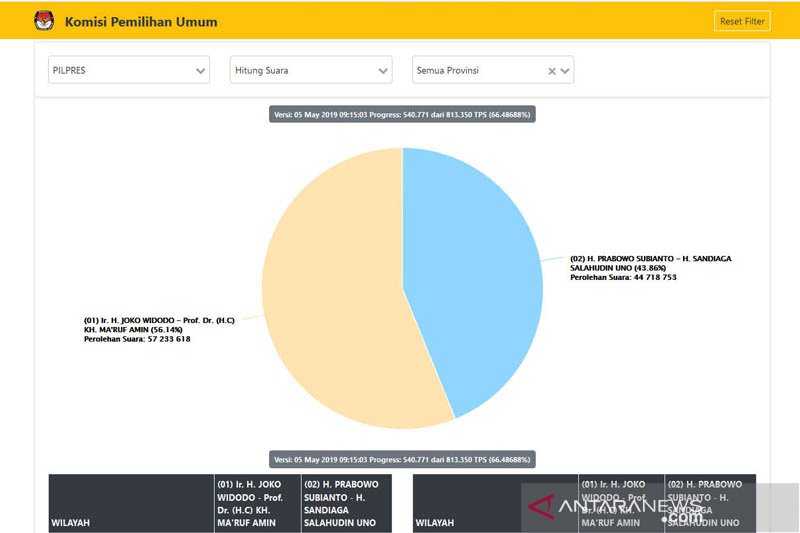Click the Joko Widodo 56.14% chart label
The width and height of the screenshot is (800, 533).
click(160, 330)
